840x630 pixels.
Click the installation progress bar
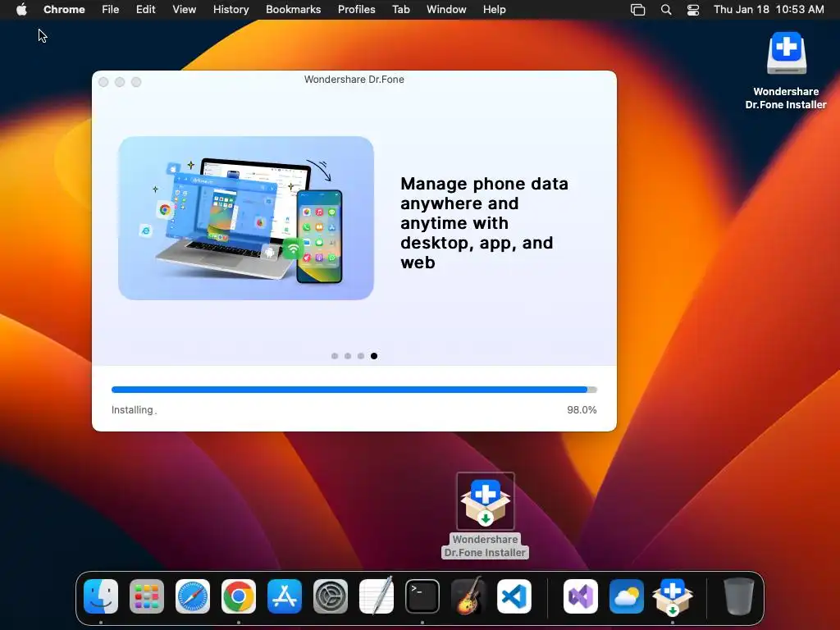coord(354,390)
